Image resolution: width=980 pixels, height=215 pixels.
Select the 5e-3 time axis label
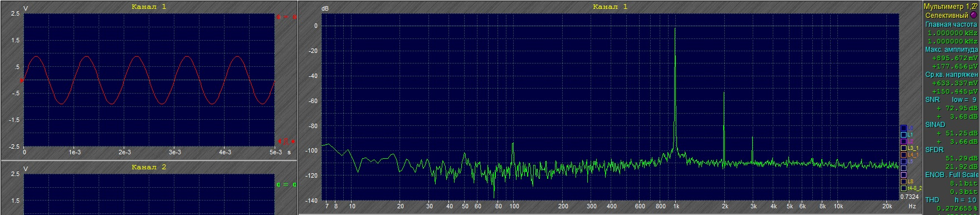tap(276, 152)
